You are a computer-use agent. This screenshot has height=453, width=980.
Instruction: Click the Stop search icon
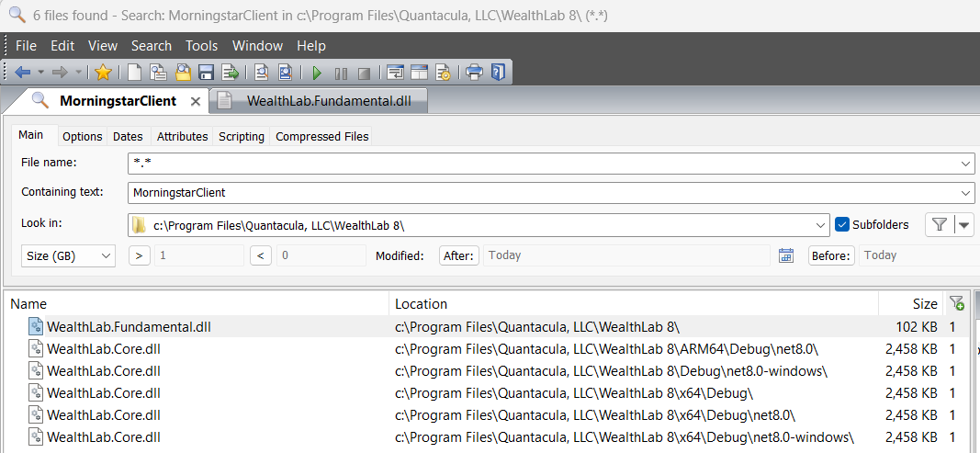[x=364, y=73]
